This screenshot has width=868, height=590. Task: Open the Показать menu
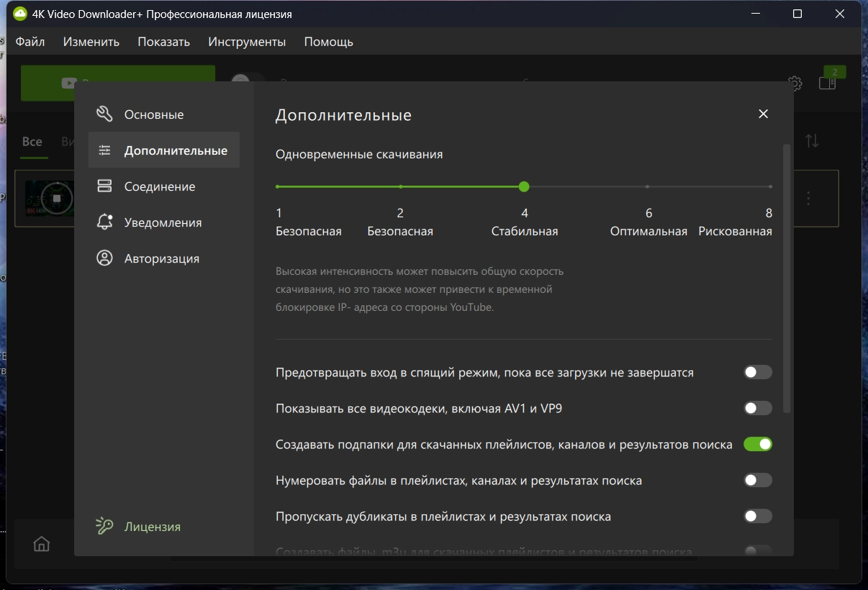(164, 42)
